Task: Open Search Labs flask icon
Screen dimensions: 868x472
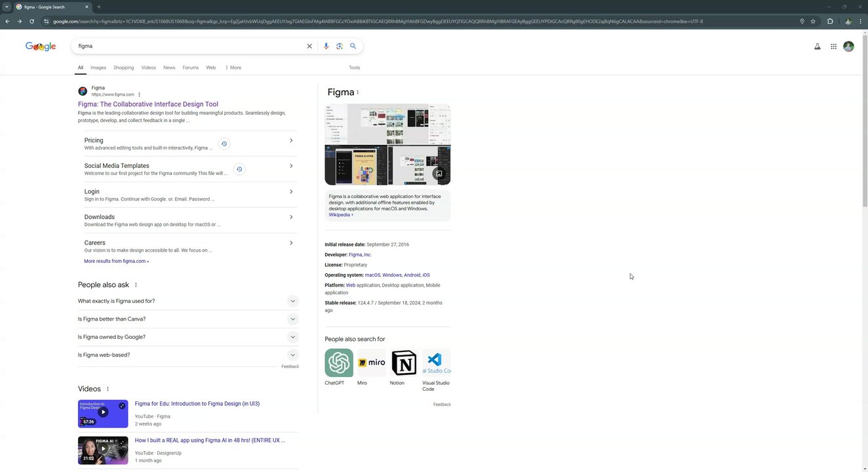Action: point(817,47)
